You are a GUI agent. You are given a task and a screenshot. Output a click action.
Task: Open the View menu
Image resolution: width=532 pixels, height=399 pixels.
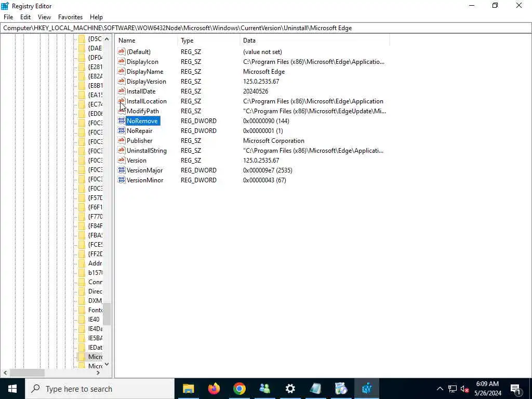coord(44,17)
